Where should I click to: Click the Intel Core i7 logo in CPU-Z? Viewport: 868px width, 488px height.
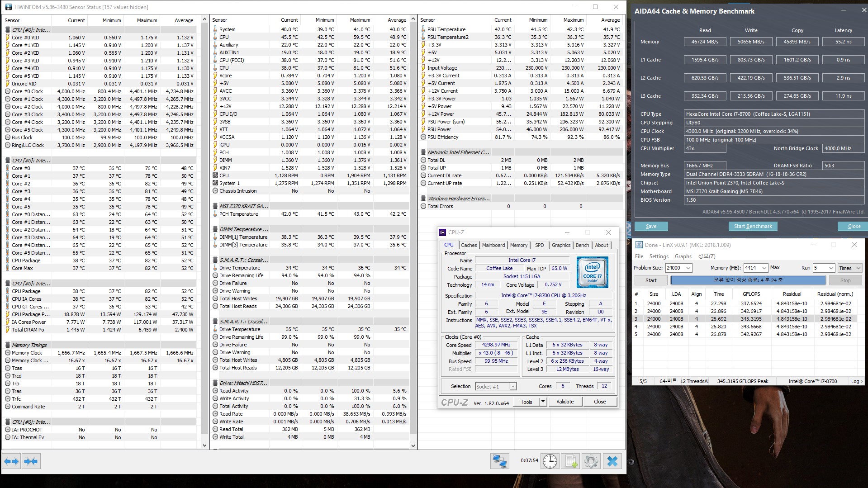(x=593, y=272)
